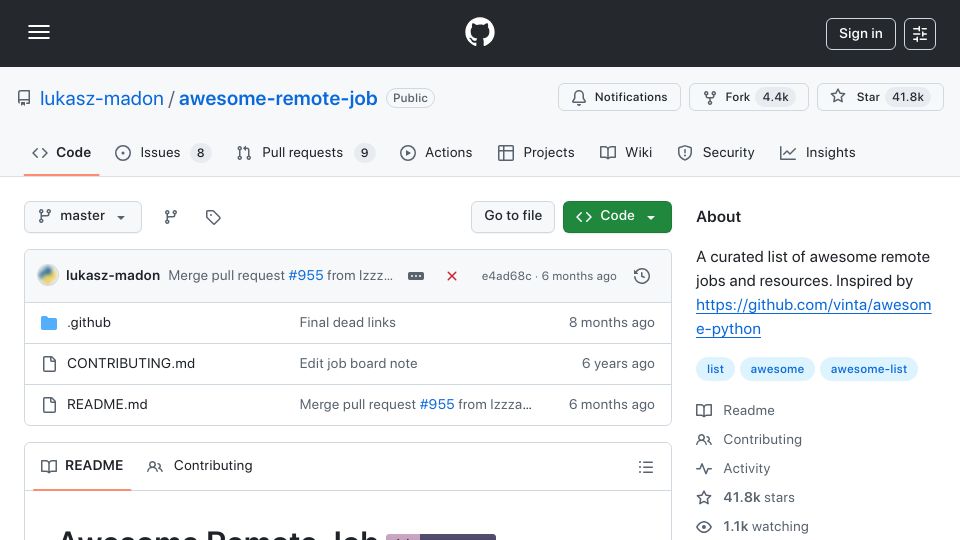View failed checks red X icon
Viewport: 960px width, 540px height.
(x=452, y=276)
